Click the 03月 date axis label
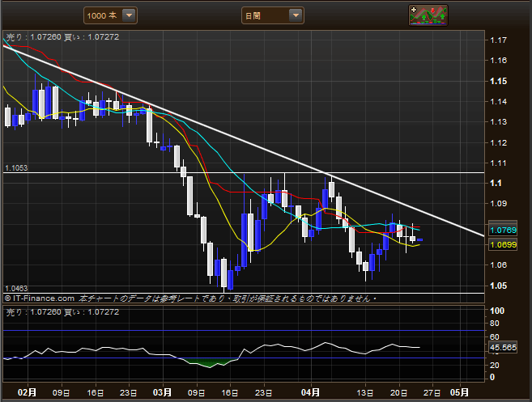 click(x=162, y=392)
